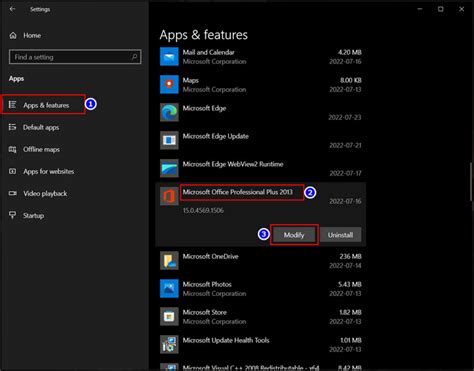Open Default apps section
This screenshot has height=371, width=474.
[41, 127]
